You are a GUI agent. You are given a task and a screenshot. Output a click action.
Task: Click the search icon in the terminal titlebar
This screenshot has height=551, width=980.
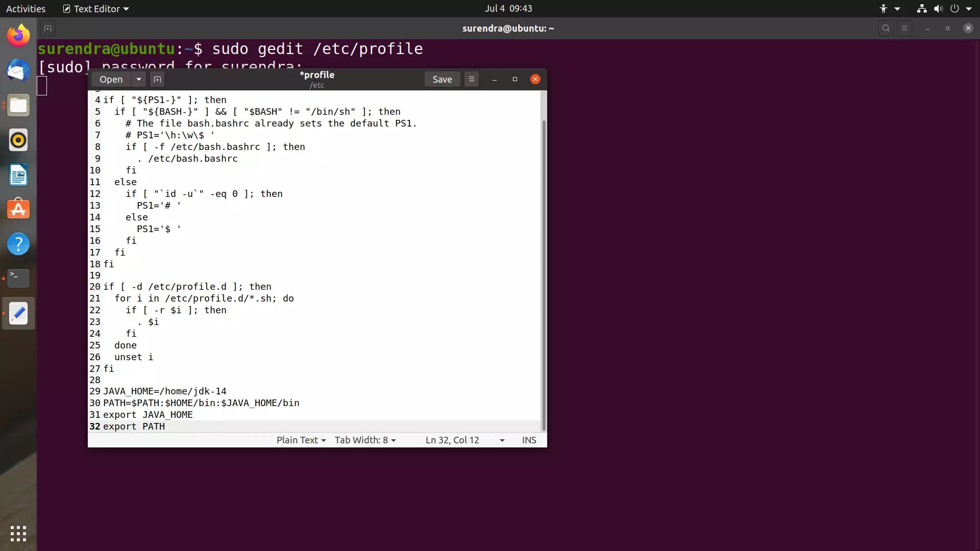click(887, 28)
